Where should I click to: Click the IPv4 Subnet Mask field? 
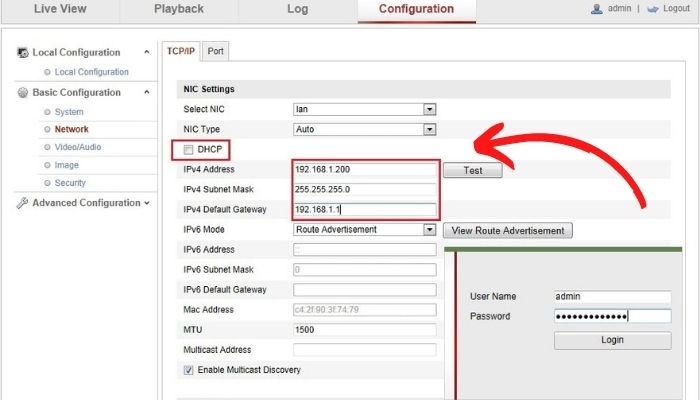tap(365, 190)
